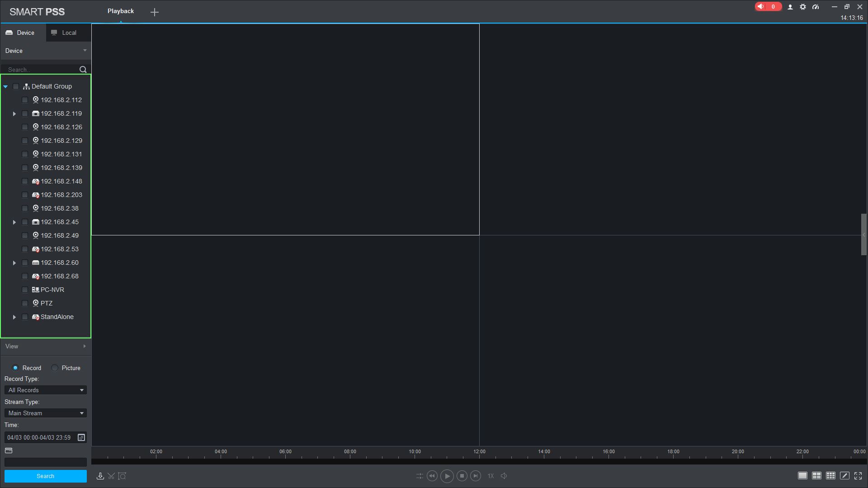Open the settings gear icon
868x488 pixels.
[x=803, y=7]
